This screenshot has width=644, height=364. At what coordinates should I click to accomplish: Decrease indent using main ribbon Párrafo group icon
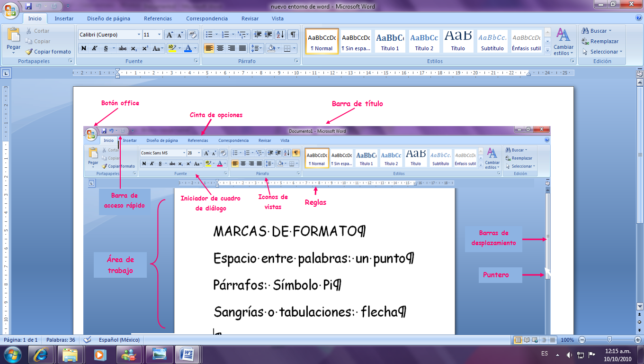(258, 35)
